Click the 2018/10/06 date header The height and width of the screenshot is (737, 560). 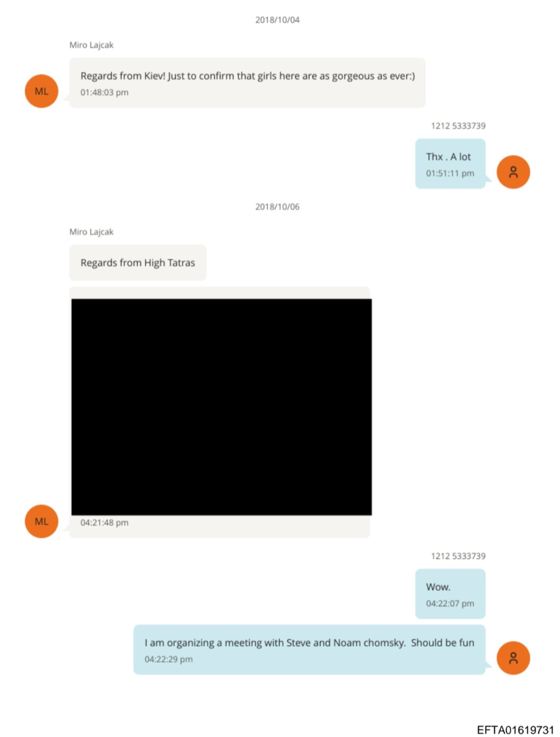pos(277,207)
